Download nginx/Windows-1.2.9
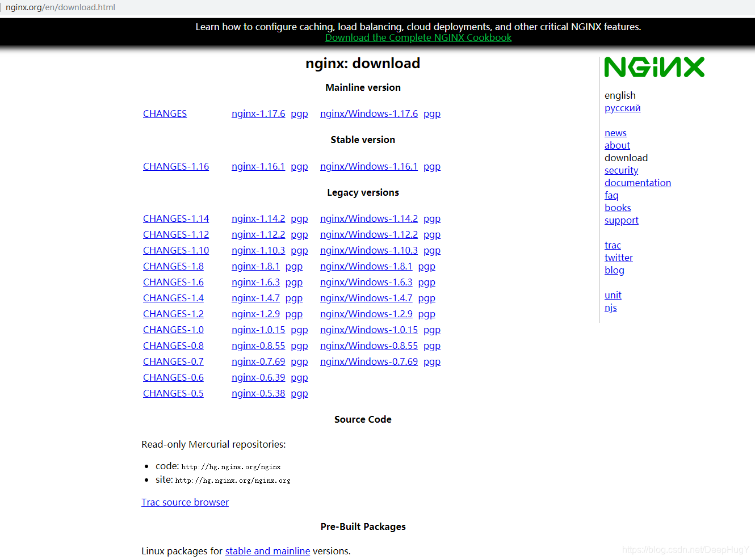The image size is (755, 560). coord(366,314)
